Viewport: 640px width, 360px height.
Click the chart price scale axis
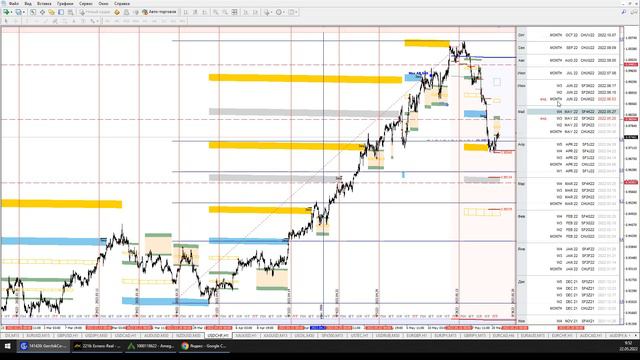[631, 176]
